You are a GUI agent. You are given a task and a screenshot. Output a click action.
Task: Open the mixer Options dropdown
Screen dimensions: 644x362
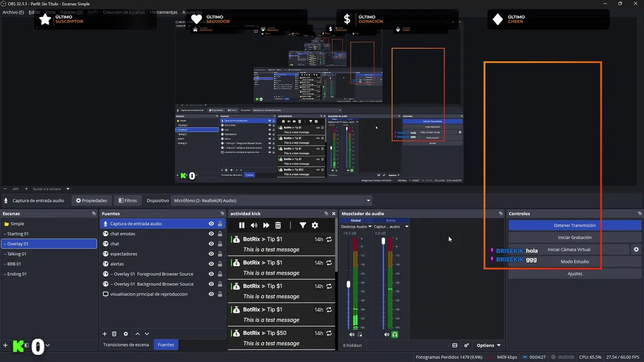489,345
